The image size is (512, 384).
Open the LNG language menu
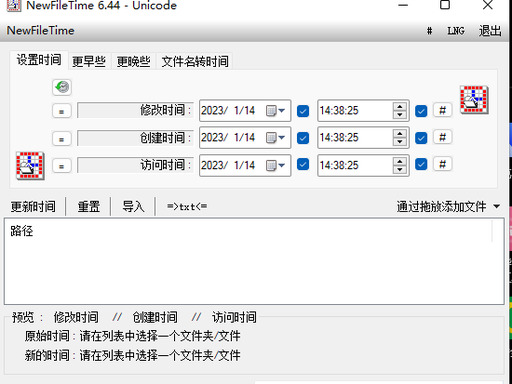(x=456, y=31)
